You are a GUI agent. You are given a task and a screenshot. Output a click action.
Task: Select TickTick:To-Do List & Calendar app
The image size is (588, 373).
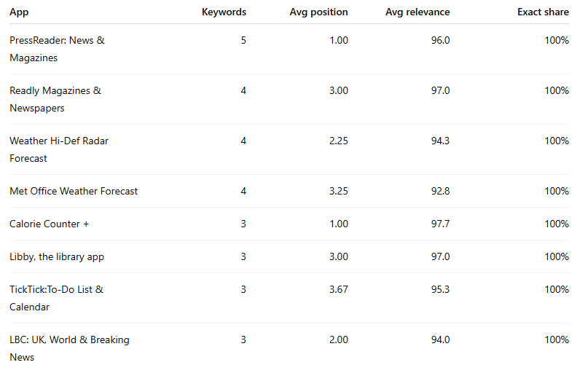tap(56, 298)
